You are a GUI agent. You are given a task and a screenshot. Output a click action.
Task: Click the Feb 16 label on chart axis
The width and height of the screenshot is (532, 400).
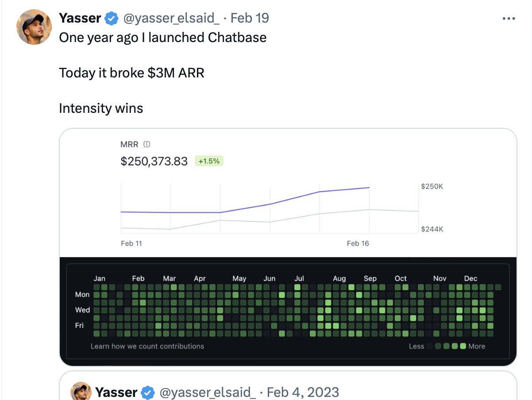[358, 243]
